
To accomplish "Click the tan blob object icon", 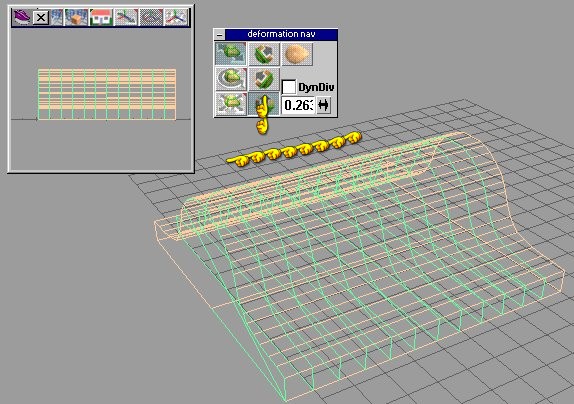I will click(297, 54).
